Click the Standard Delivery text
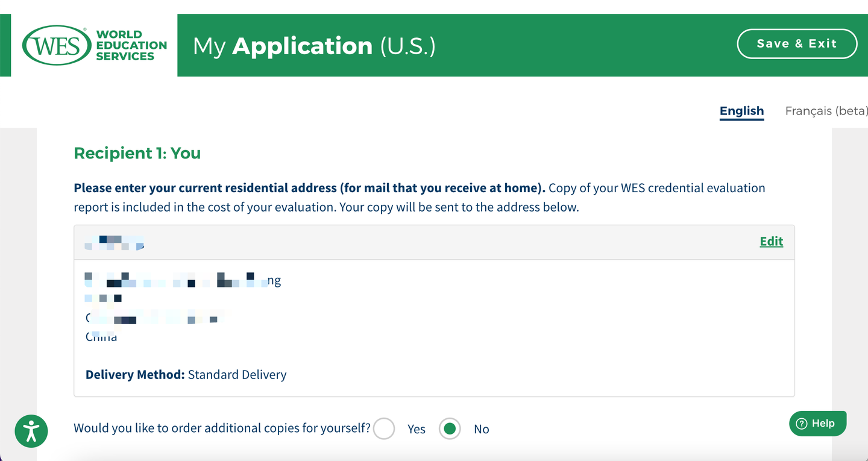The width and height of the screenshot is (868, 461). coord(237,375)
